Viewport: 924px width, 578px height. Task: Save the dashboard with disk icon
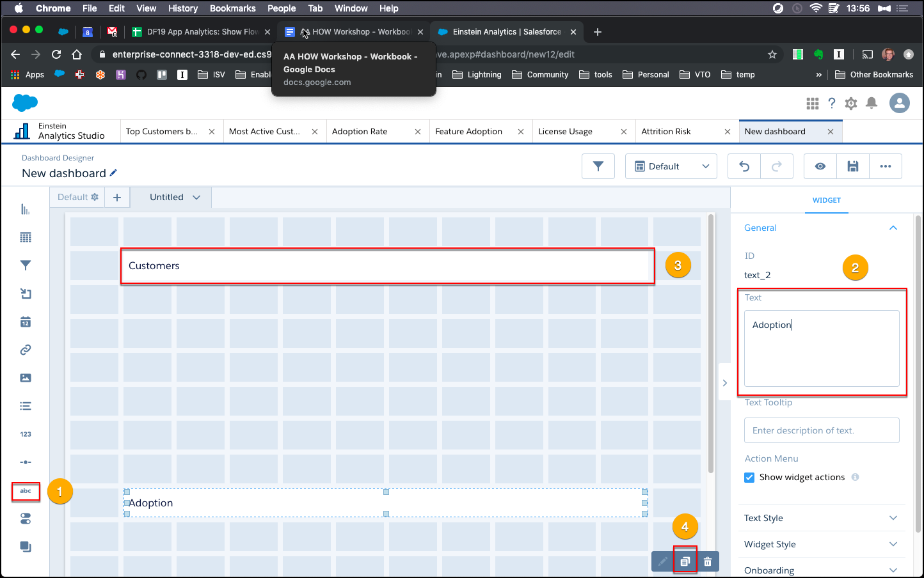coord(853,166)
